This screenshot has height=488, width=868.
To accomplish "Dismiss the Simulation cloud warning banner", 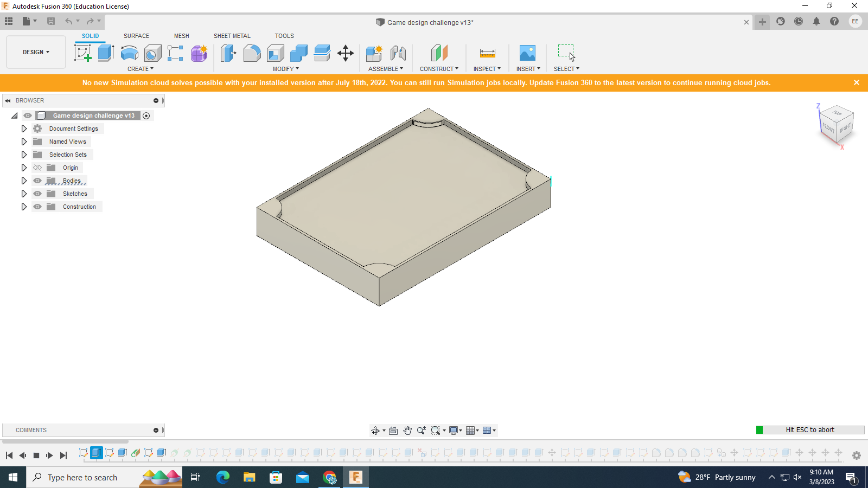I will coord(856,82).
